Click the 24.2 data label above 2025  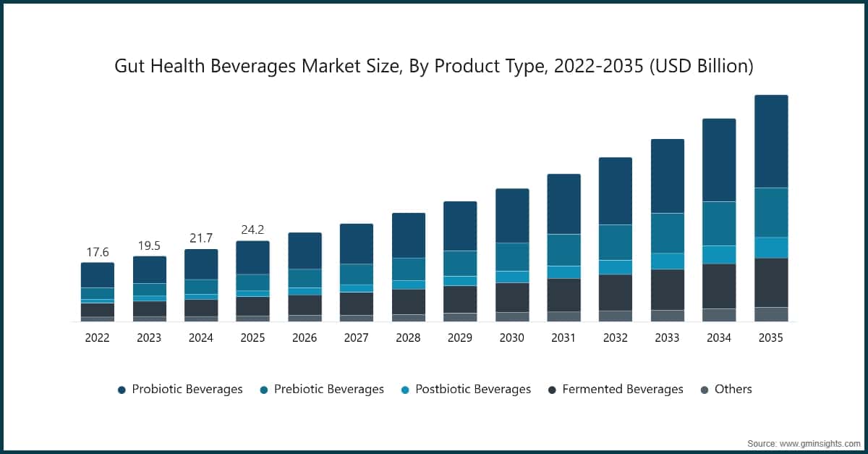pos(253,229)
